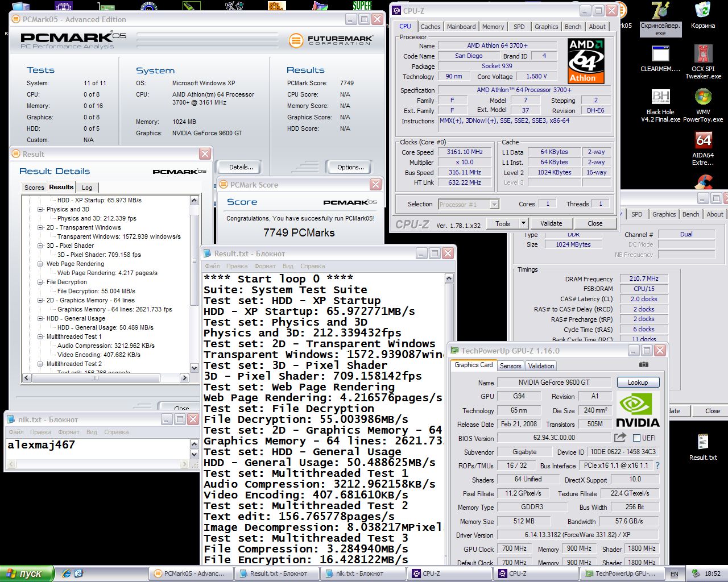
Task: Click Result.txt Notepad scrollbar up arrow
Action: coord(449,278)
